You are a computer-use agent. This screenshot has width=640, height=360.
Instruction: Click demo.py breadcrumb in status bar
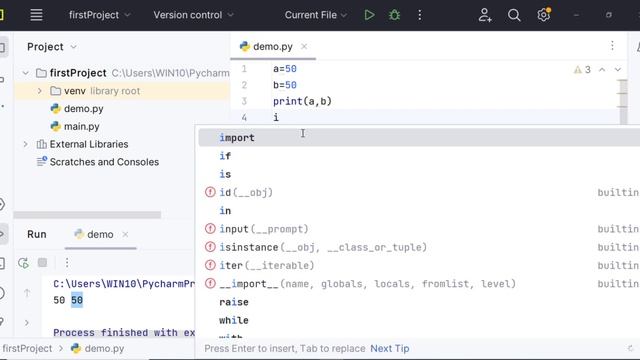coord(98,348)
